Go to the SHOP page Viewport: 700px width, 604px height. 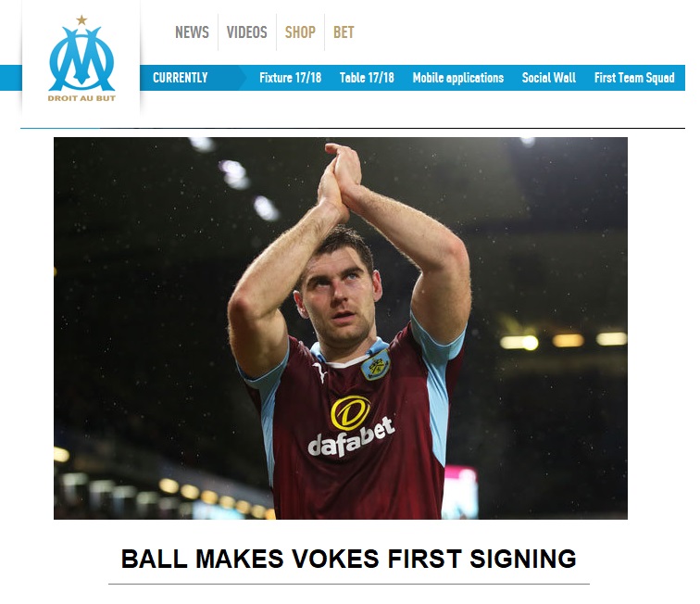pos(300,32)
